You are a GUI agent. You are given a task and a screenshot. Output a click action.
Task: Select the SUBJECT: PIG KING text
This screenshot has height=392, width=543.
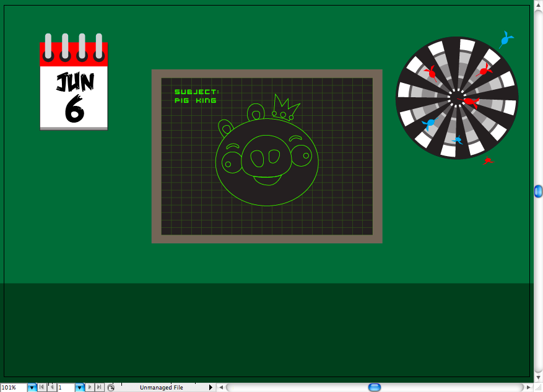[197, 96]
